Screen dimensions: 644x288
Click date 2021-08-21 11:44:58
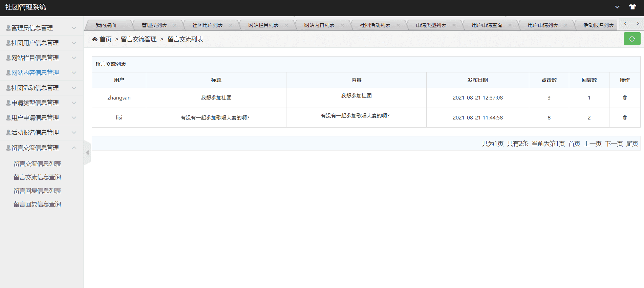tap(478, 118)
